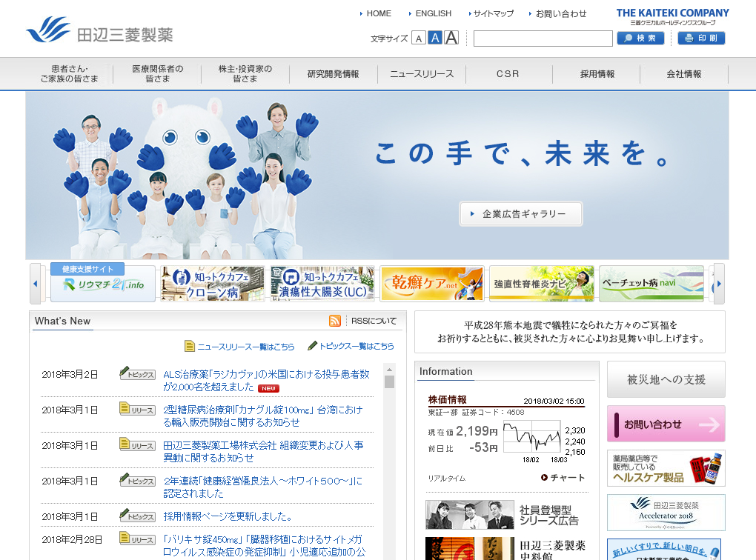Open サイトマップ link
The width and height of the screenshot is (756, 560).
[x=491, y=13]
